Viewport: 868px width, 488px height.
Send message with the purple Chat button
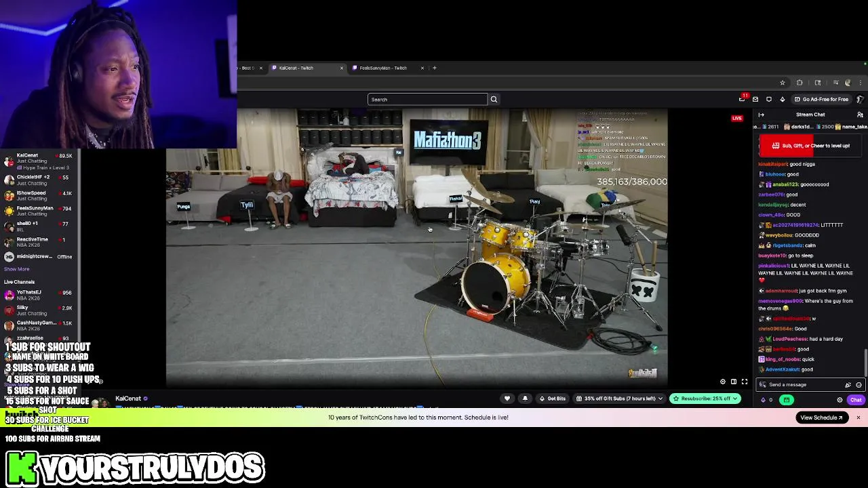coord(856,400)
